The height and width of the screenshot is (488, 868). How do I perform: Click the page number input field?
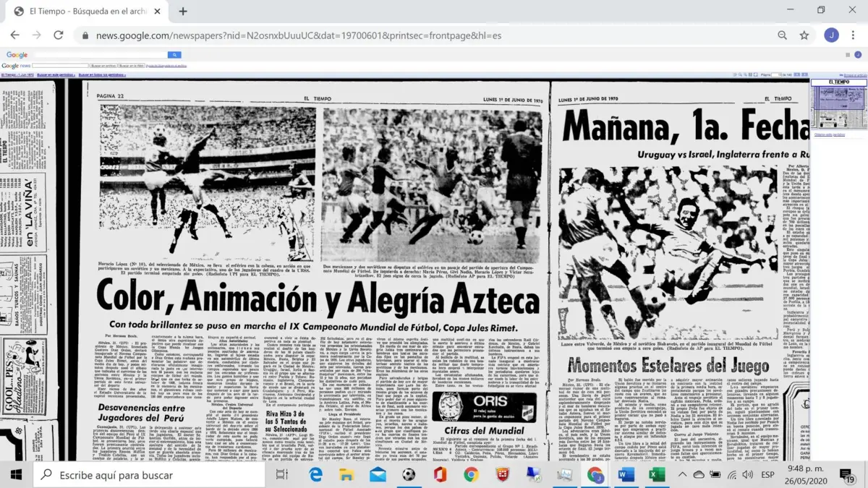coord(778,74)
